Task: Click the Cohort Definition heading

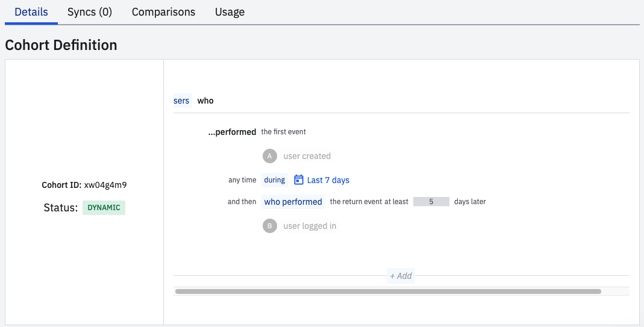Action: [61, 45]
